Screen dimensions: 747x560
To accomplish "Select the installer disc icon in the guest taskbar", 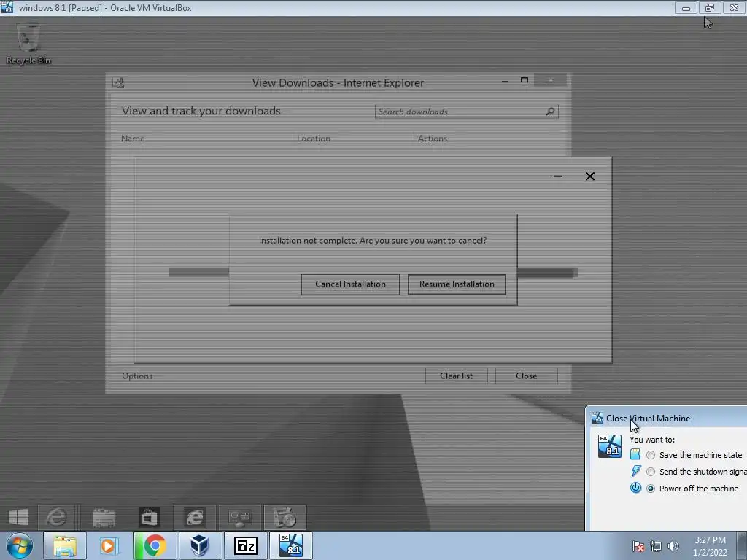I will point(285,517).
